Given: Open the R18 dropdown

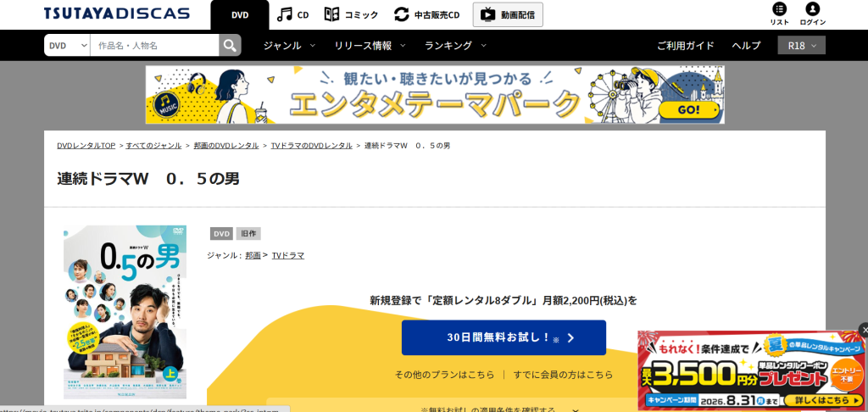Looking at the screenshot, I should [802, 46].
